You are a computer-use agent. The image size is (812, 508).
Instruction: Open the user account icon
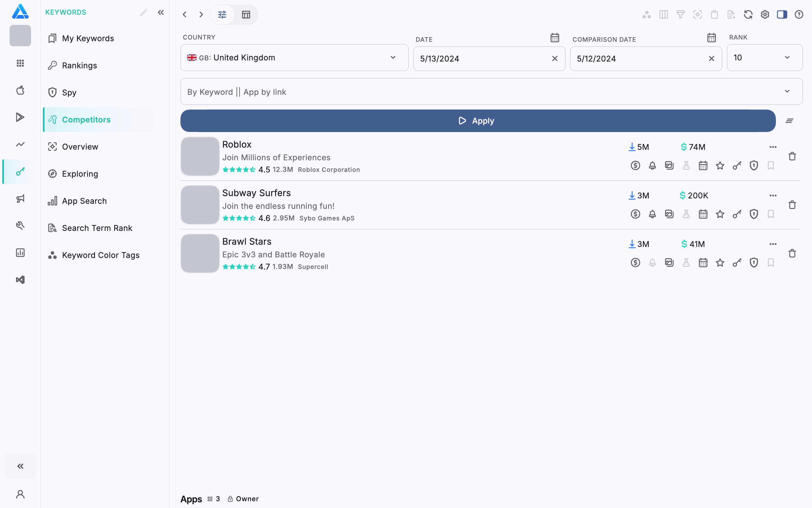tap(20, 494)
